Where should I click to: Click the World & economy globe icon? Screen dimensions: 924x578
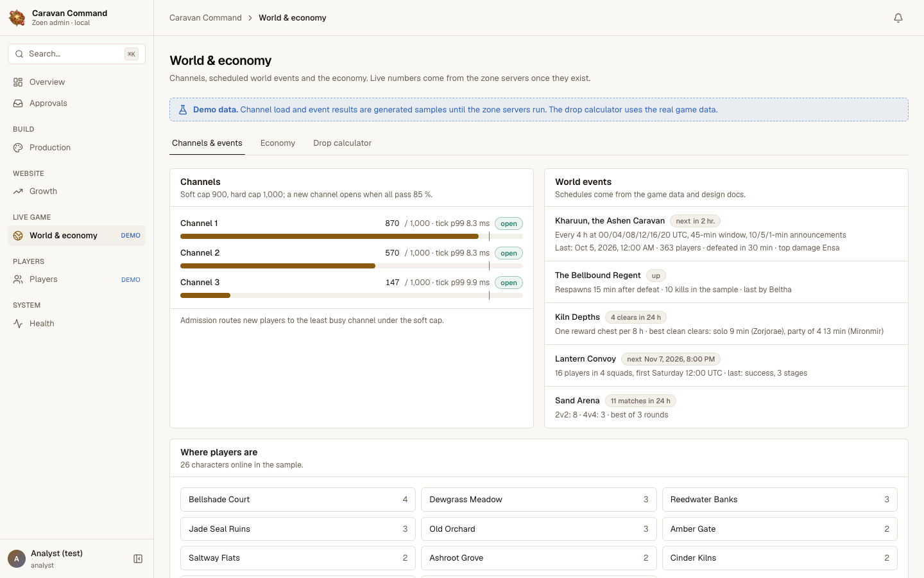point(18,236)
